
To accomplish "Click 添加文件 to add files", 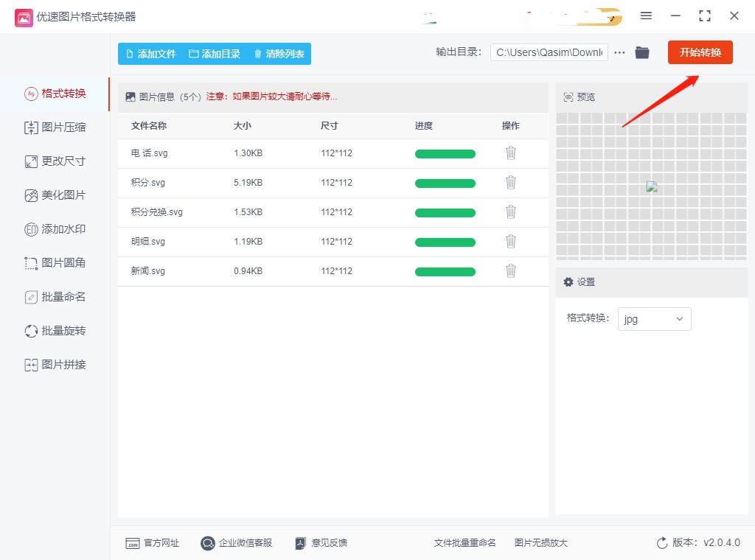I will [x=149, y=54].
